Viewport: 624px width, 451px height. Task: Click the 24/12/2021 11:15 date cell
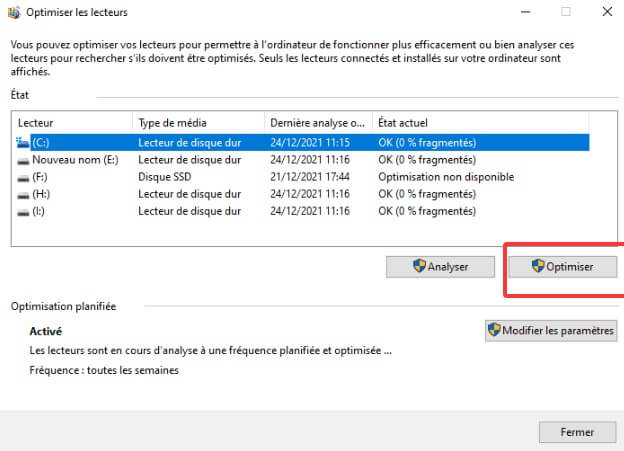coord(310,143)
